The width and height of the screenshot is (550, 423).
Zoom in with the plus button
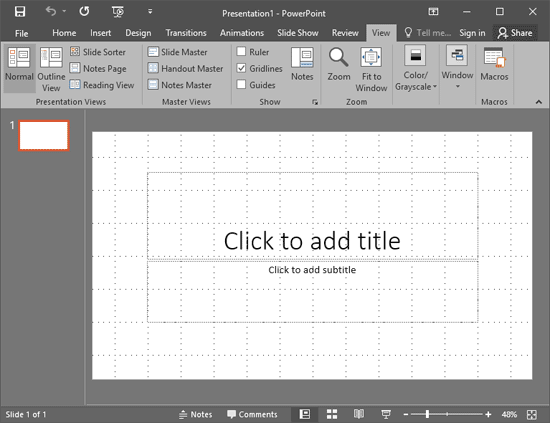[488, 415]
